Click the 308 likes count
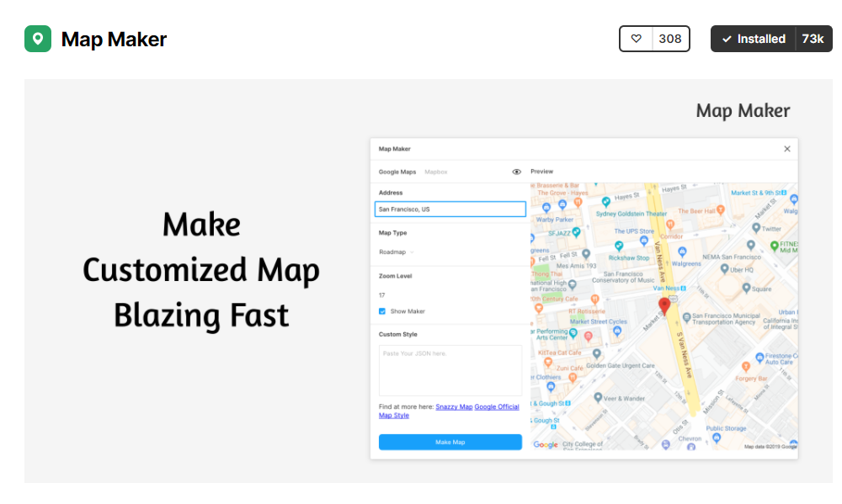 (x=670, y=39)
